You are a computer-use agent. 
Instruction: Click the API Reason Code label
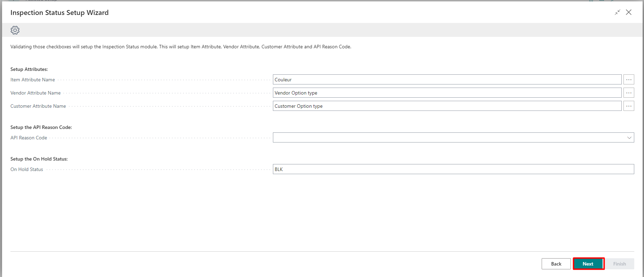pyautogui.click(x=29, y=138)
